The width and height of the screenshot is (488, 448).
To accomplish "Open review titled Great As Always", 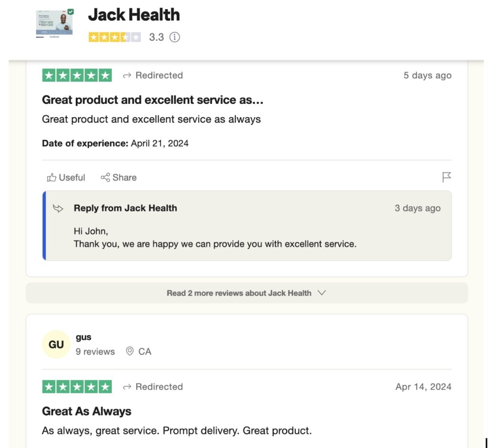I will pos(87,411).
